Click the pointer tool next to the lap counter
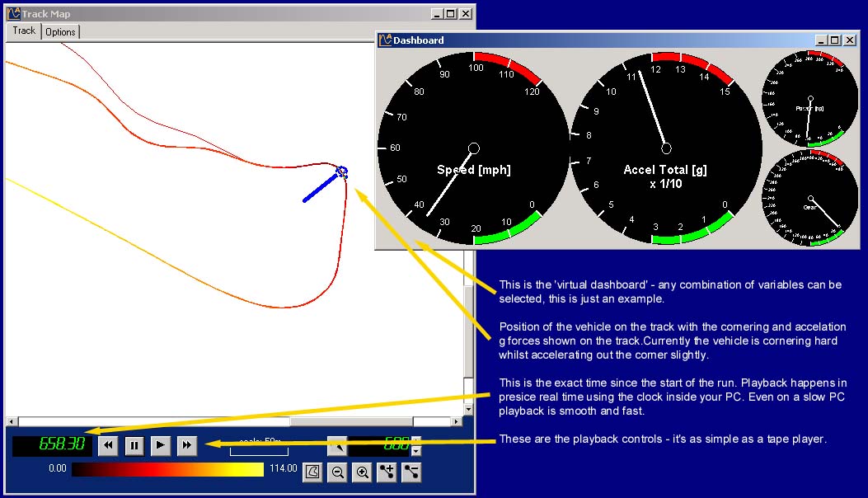 tap(337, 445)
